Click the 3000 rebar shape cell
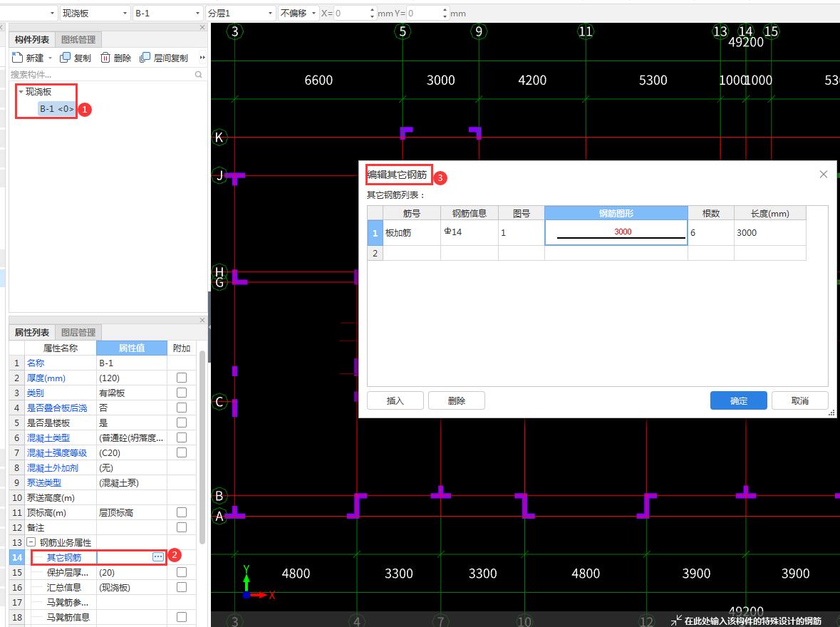 coord(616,232)
